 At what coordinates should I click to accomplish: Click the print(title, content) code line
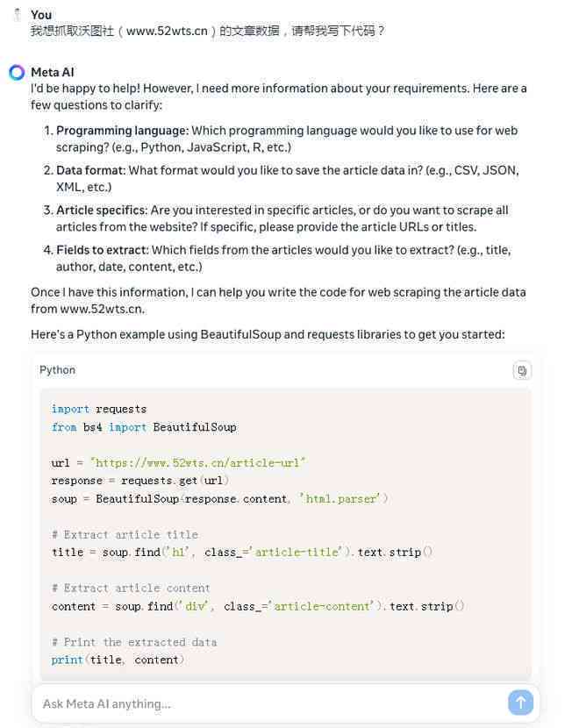pyautogui.click(x=118, y=660)
